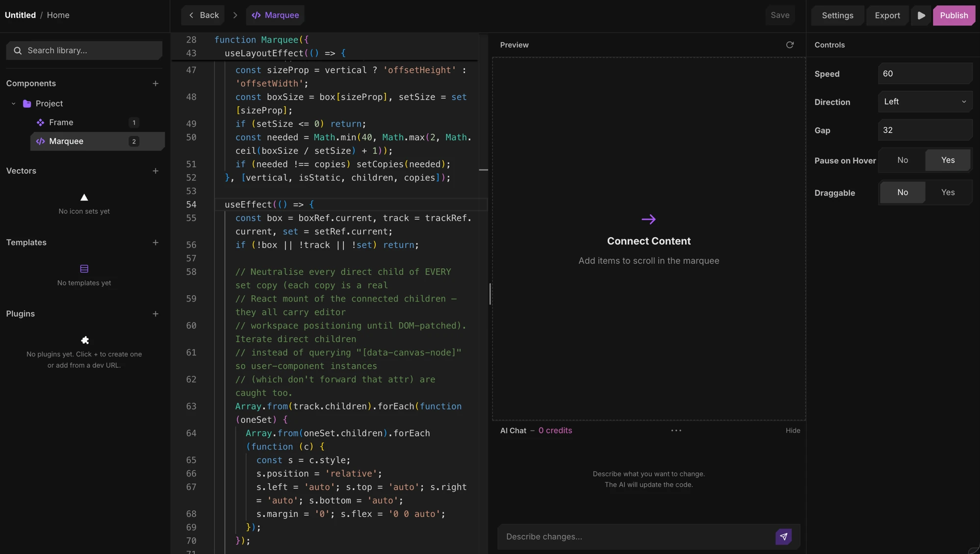Click the Components section header
The image size is (980, 554).
pos(31,83)
